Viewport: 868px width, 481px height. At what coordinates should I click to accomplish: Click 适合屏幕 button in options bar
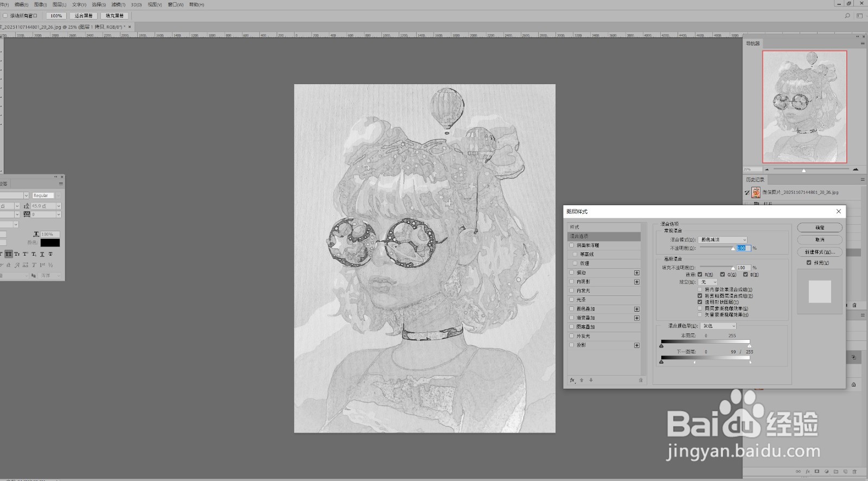pyautogui.click(x=84, y=16)
